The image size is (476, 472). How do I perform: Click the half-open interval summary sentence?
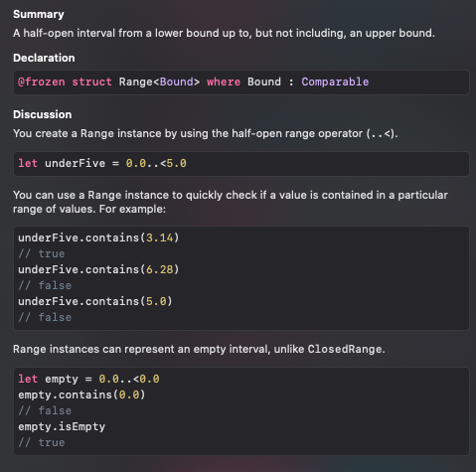tap(224, 33)
